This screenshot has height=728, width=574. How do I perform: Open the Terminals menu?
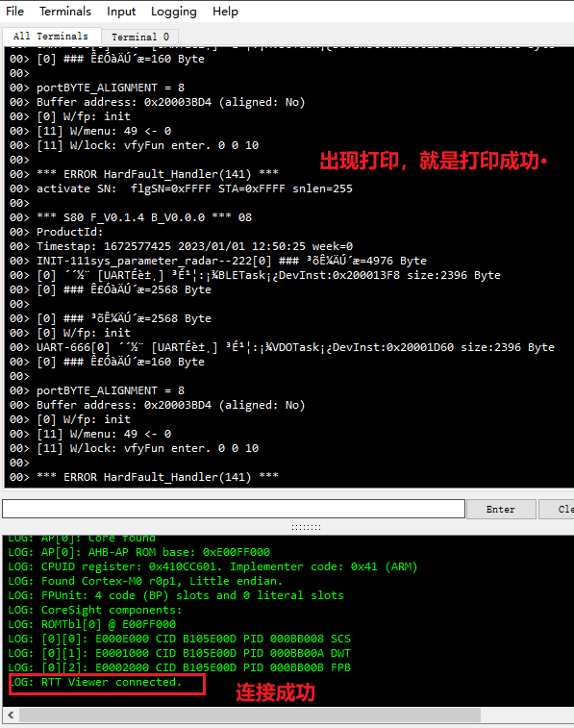65,12
